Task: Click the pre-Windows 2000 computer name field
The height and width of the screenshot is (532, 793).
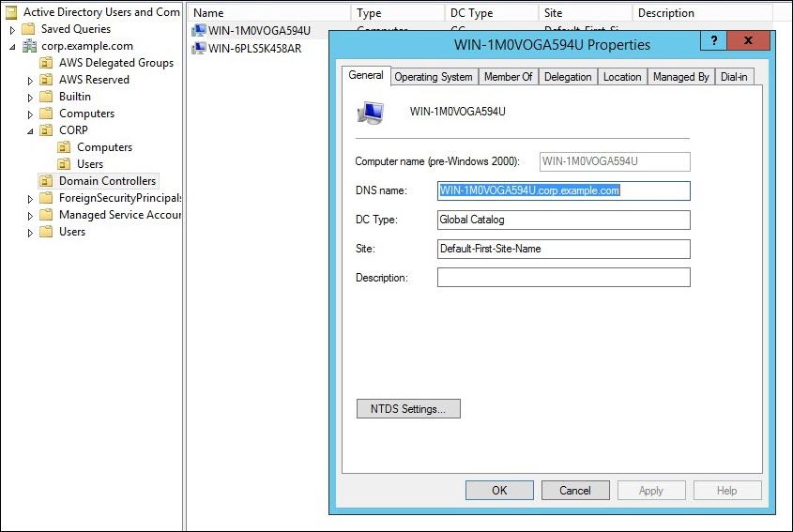Action: point(615,161)
